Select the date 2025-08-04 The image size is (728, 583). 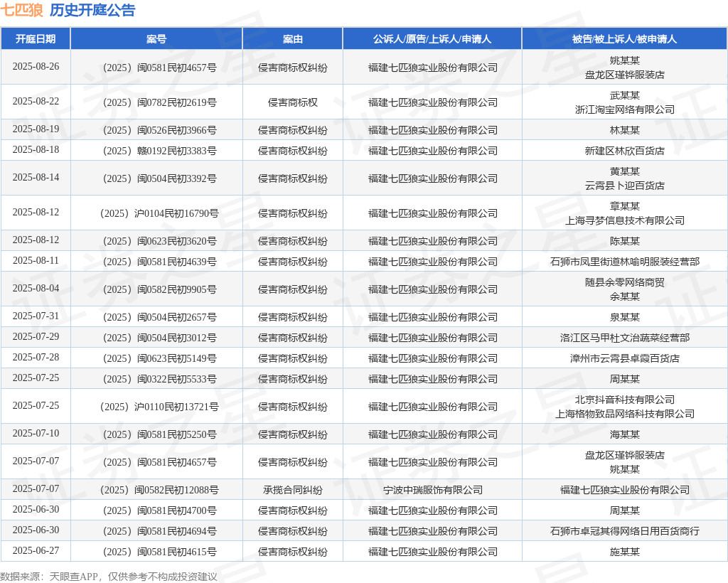point(36,288)
